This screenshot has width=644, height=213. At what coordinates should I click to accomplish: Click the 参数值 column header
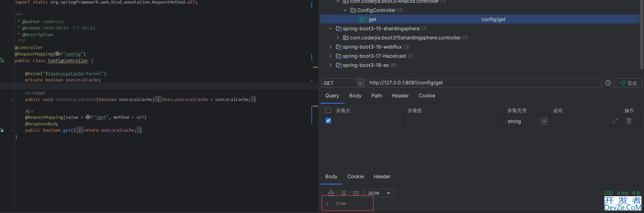(x=415, y=111)
